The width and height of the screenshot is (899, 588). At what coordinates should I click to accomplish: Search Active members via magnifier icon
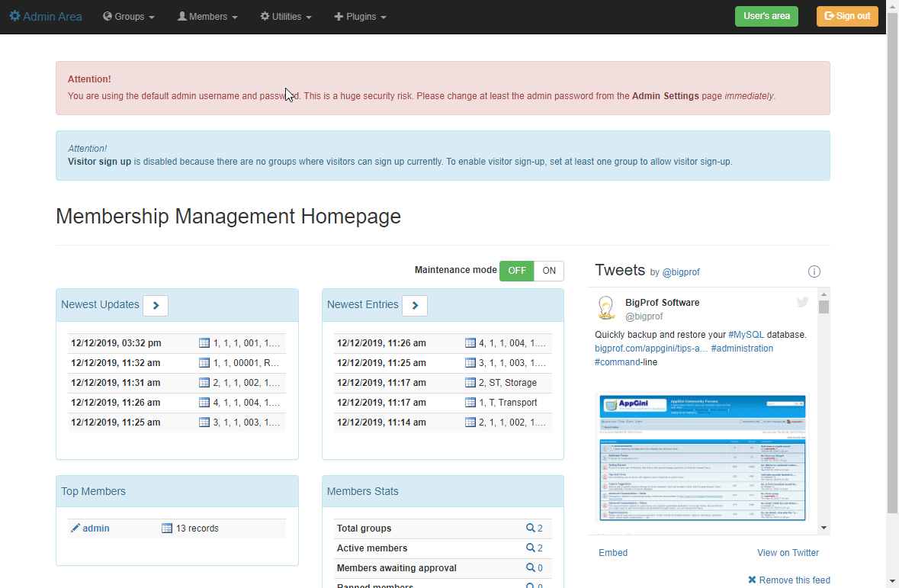[531, 548]
